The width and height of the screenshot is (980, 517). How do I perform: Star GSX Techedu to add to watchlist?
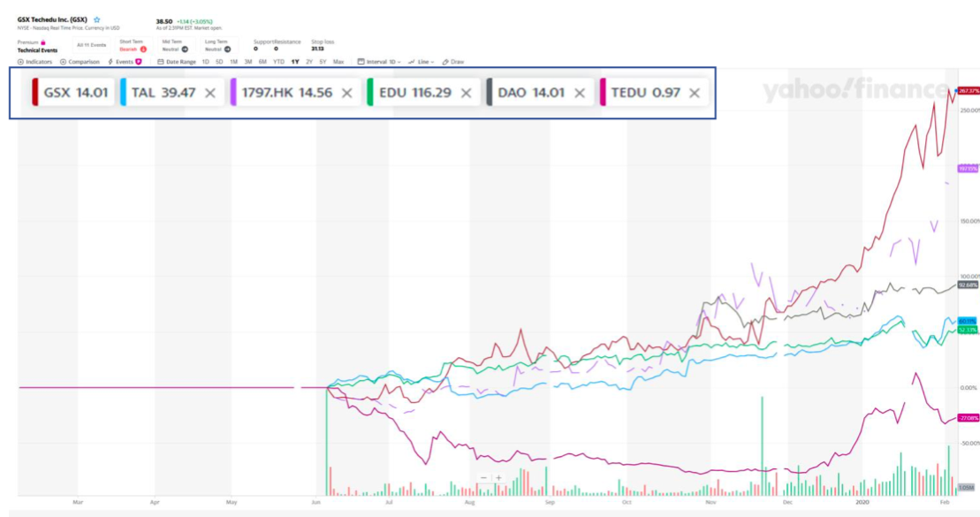[x=97, y=19]
